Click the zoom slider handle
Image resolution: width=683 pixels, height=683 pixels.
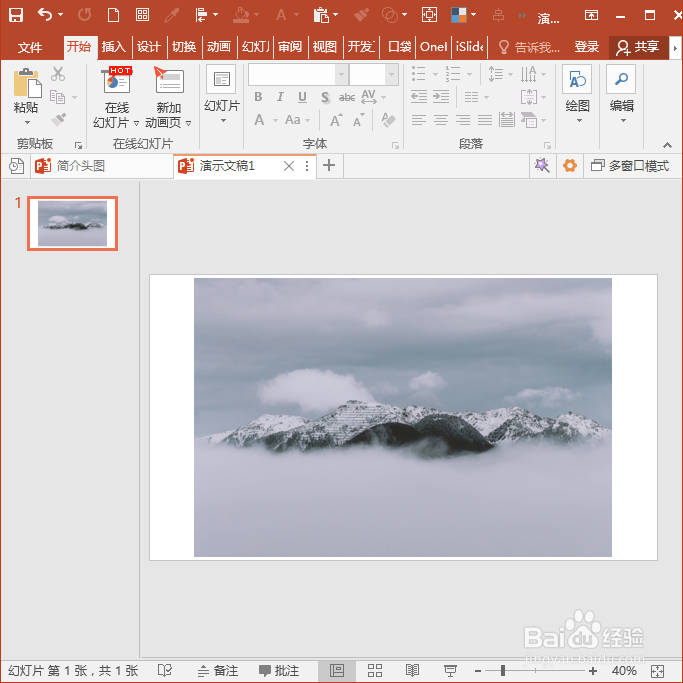pos(503,671)
